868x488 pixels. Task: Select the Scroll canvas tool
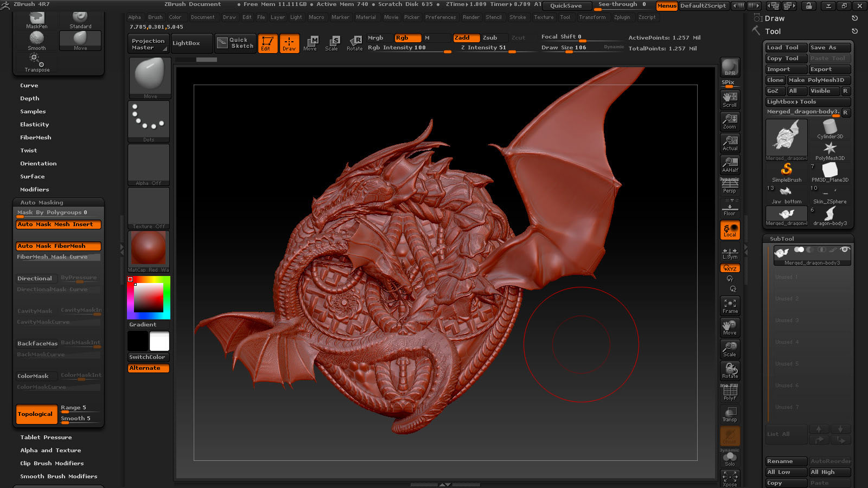coord(730,99)
